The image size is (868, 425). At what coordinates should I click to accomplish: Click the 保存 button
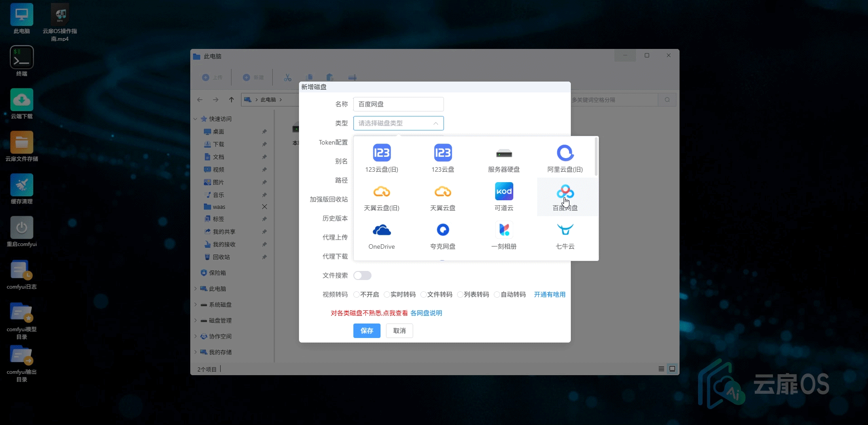click(x=366, y=331)
